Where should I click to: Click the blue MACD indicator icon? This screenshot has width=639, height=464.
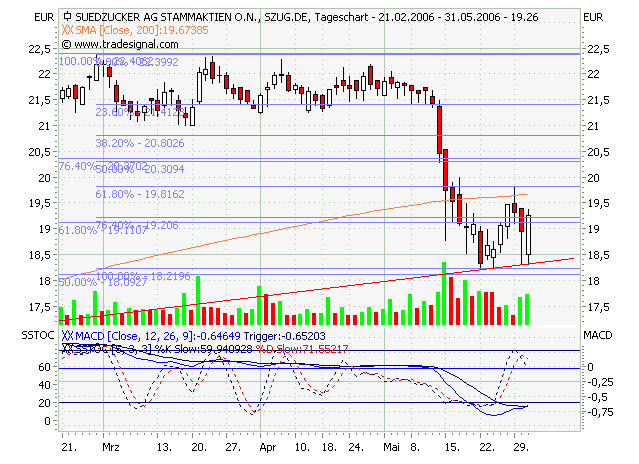tap(68, 336)
